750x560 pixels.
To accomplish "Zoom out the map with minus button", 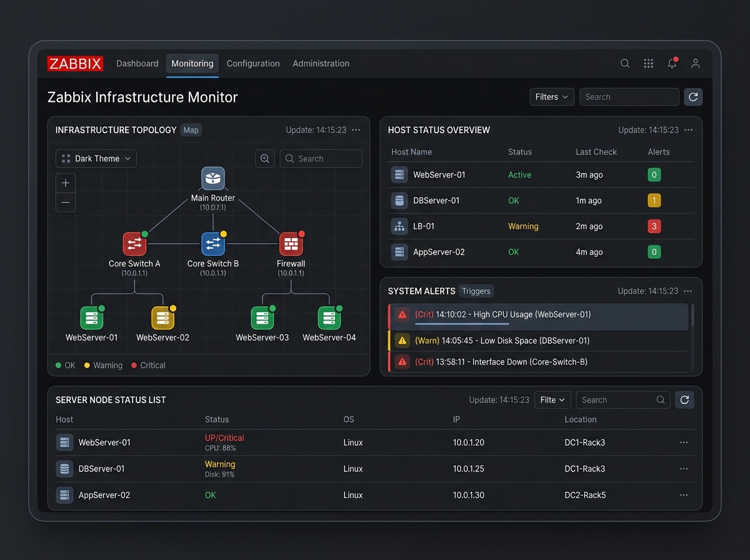I will click(66, 202).
